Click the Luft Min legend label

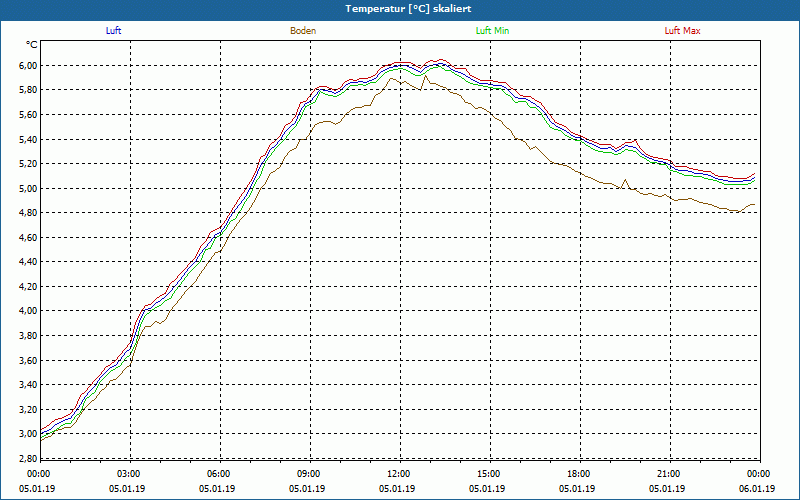coord(492,31)
